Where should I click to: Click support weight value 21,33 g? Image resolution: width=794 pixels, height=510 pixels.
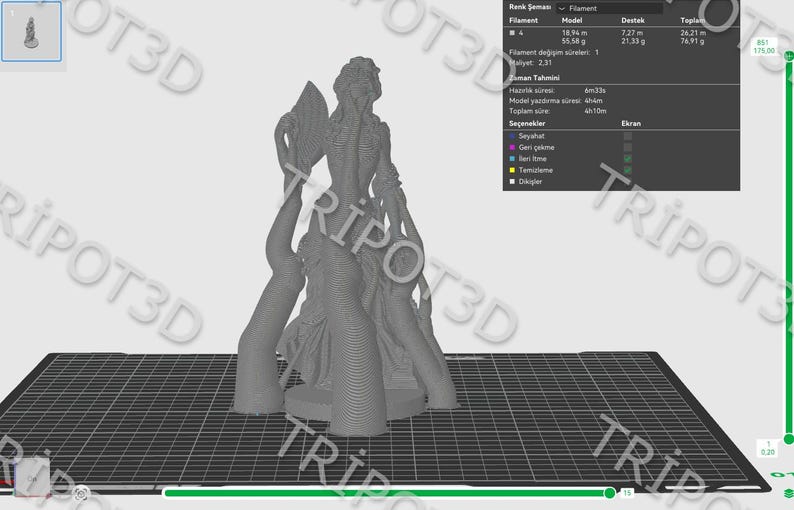click(633, 41)
